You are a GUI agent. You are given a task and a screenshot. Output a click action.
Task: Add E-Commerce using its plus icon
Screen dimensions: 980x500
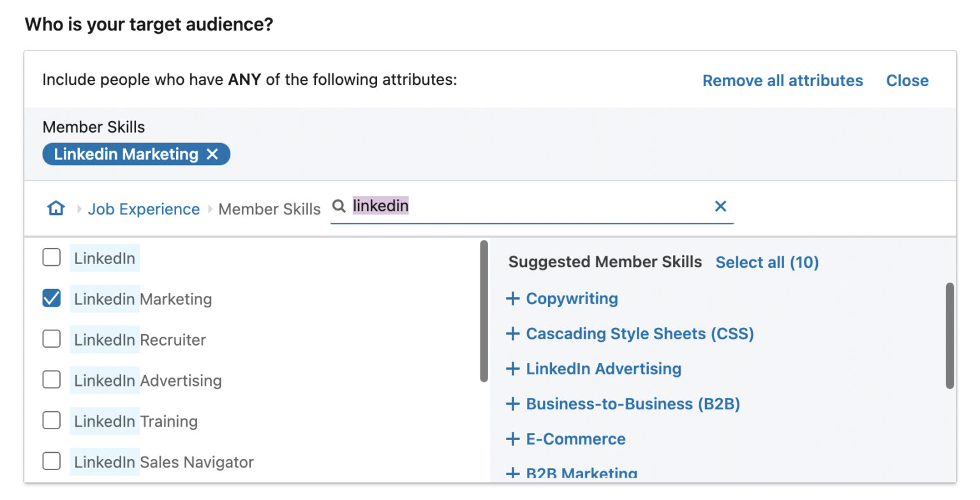pos(512,438)
